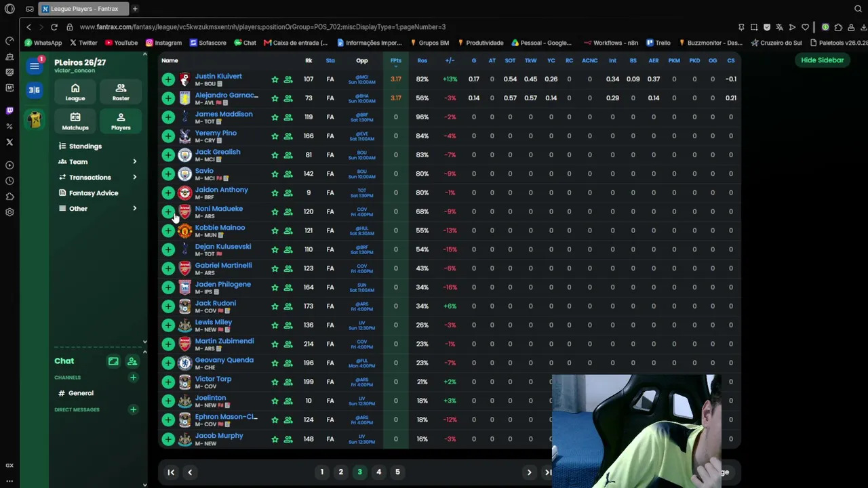Open Noni Madueke player link
The width and height of the screenshot is (868, 488).
pos(218,209)
